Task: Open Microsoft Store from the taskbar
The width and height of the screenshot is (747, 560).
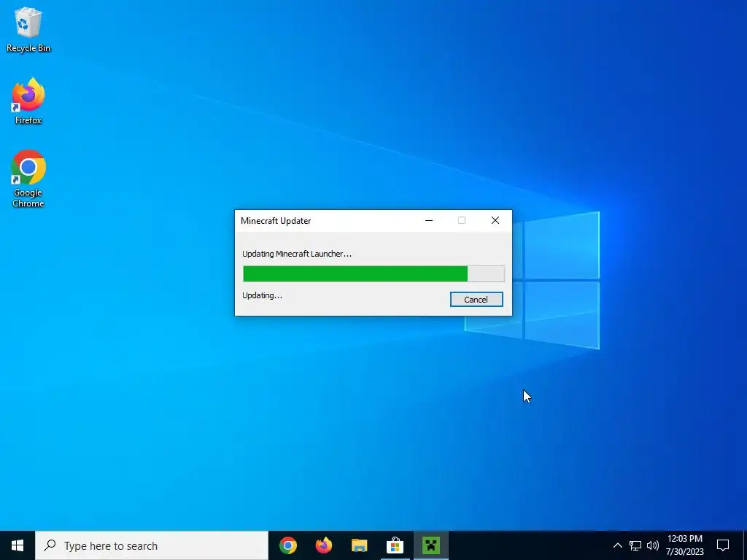Action: (395, 545)
